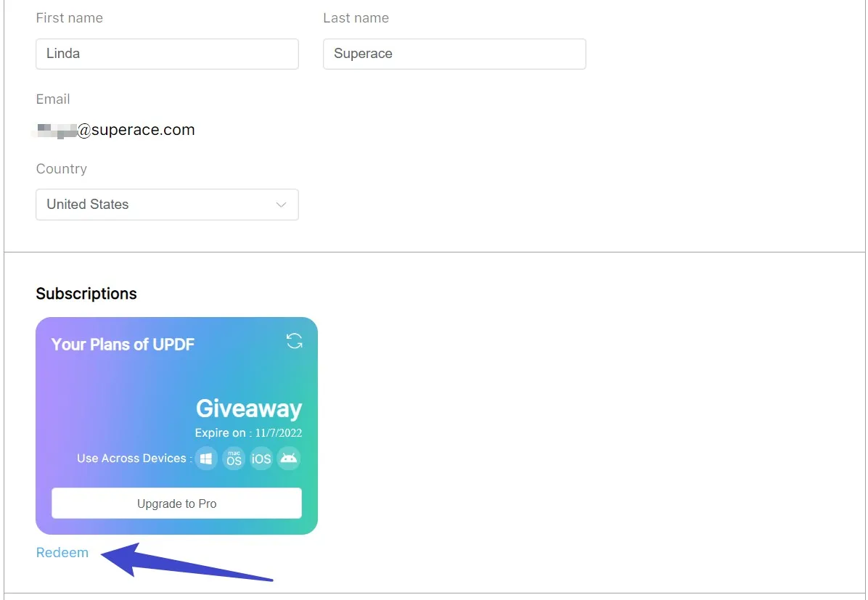The width and height of the screenshot is (868, 600).
Task: Open the Redeem link below the plan card
Action: pyautogui.click(x=62, y=552)
